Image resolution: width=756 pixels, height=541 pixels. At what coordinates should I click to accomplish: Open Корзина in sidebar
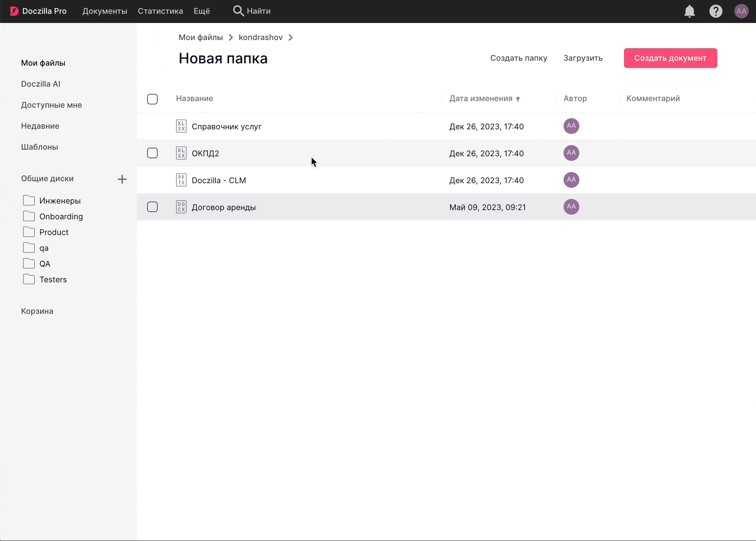click(37, 311)
